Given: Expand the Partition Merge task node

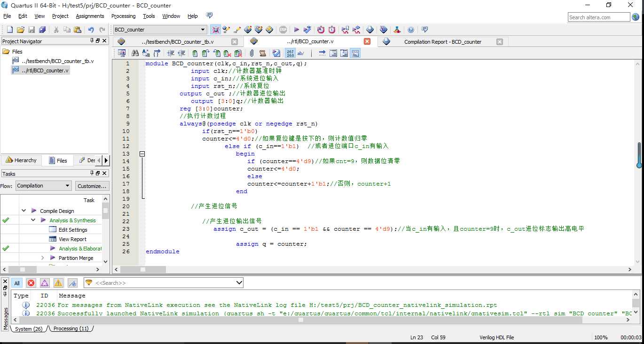Looking at the screenshot, I should pos(42,258).
